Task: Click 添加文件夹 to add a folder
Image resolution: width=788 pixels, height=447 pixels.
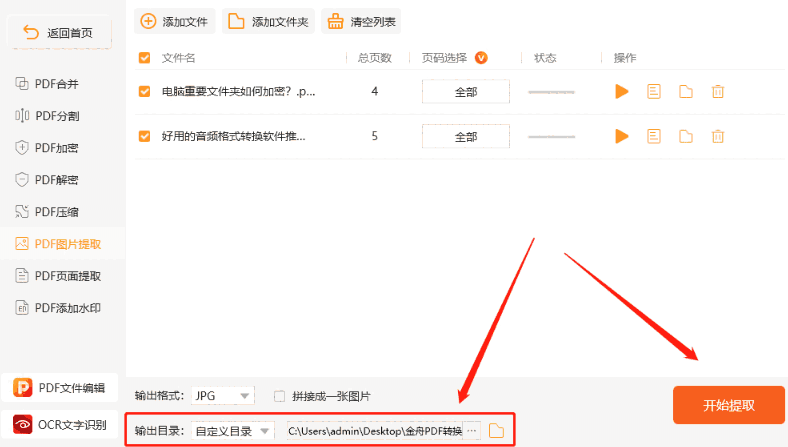Action: tap(268, 22)
